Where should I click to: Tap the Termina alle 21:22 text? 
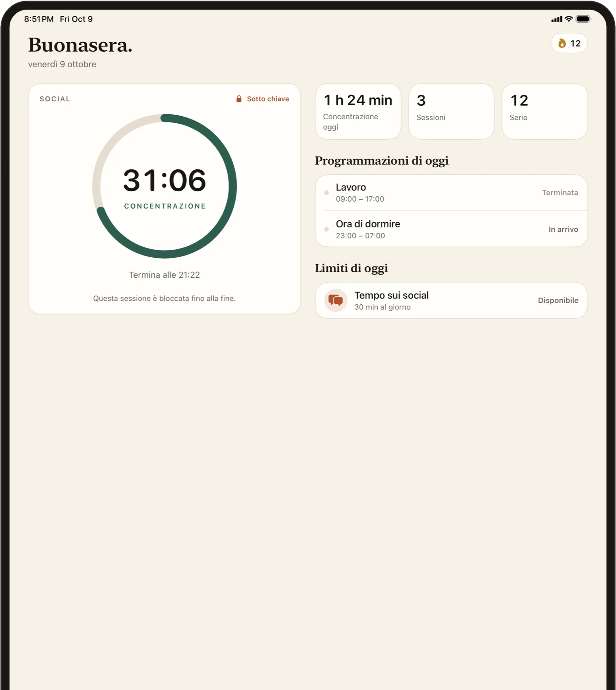pos(164,275)
